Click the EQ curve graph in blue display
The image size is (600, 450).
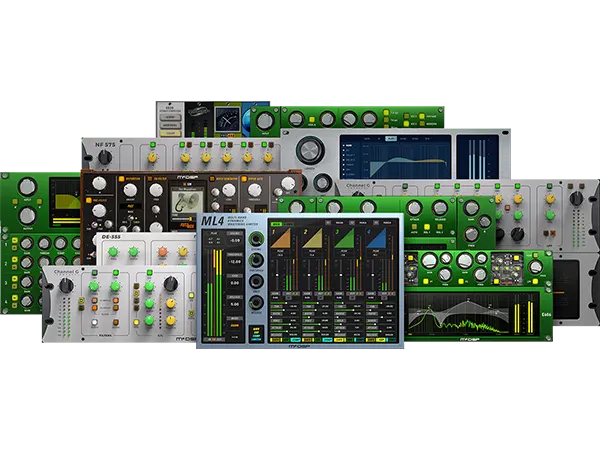pos(406,161)
